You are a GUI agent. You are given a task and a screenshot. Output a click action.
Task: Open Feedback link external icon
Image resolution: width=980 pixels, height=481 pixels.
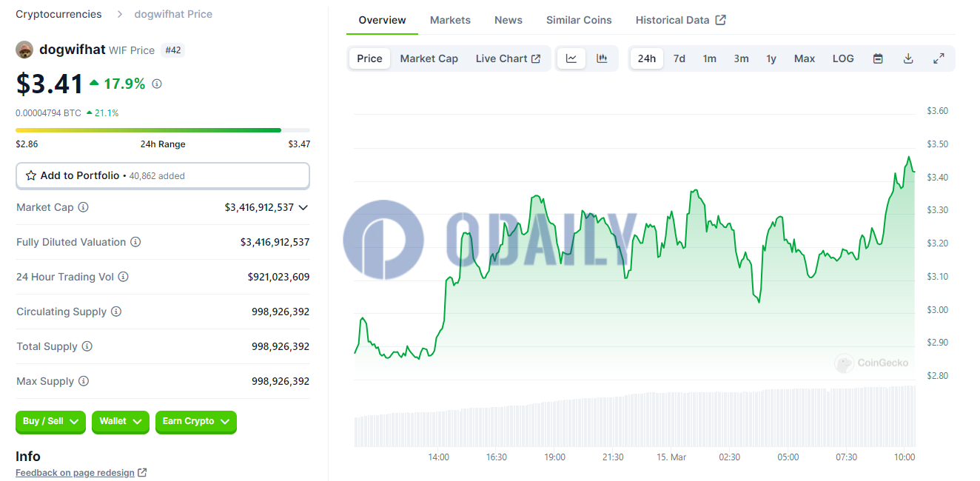(x=142, y=473)
